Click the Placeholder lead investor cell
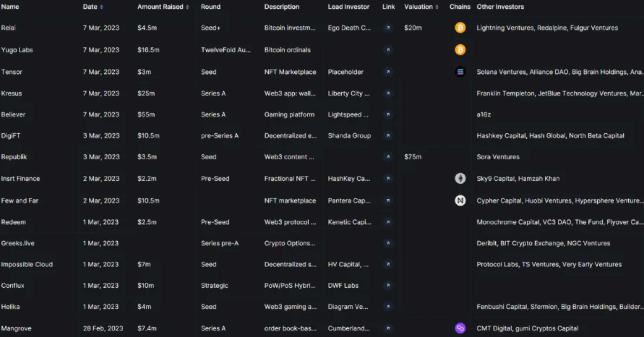This screenshot has width=644, height=337. 346,72
